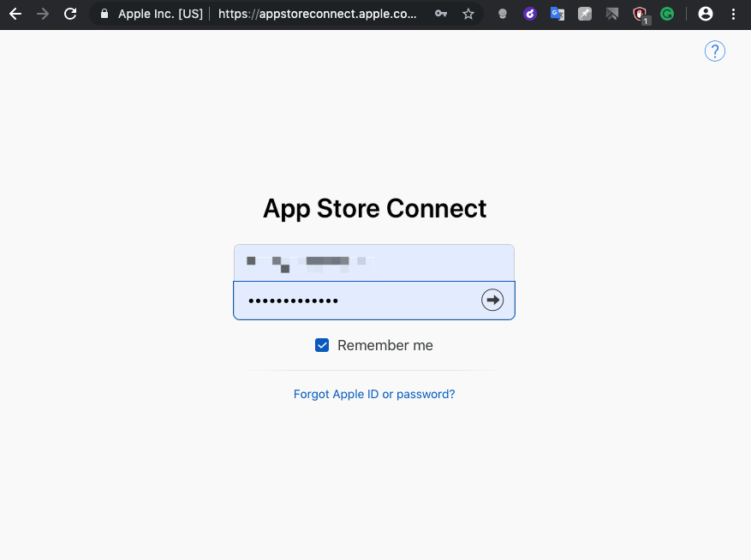Click the gray circular extension icon
Image resolution: width=751 pixels, height=560 pixels.
503,14
